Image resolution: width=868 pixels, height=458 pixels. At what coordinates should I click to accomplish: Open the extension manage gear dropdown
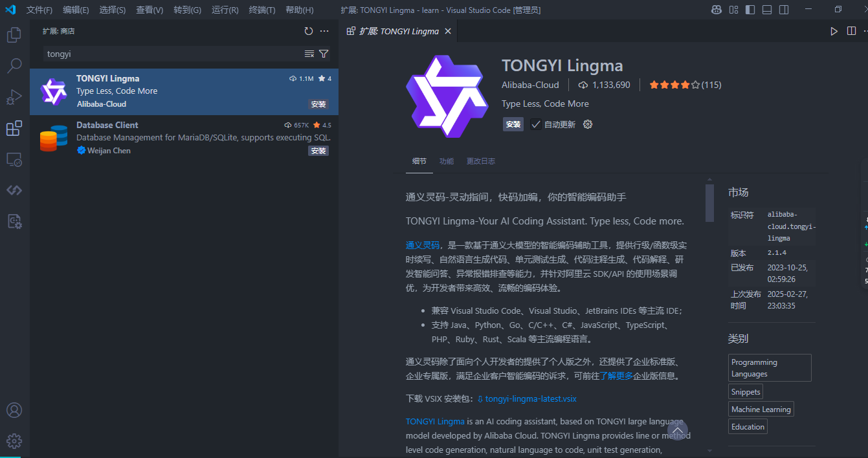coord(587,124)
